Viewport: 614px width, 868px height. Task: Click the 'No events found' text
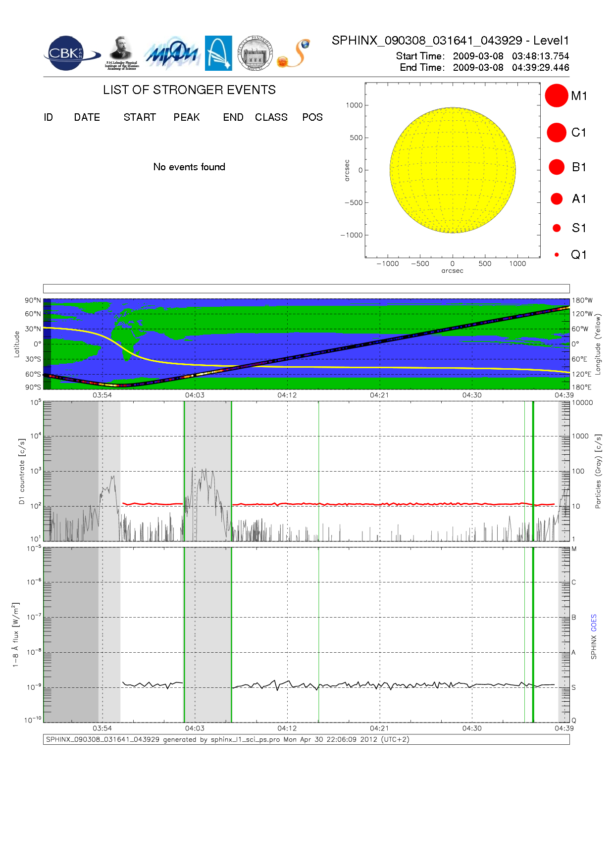point(189,167)
